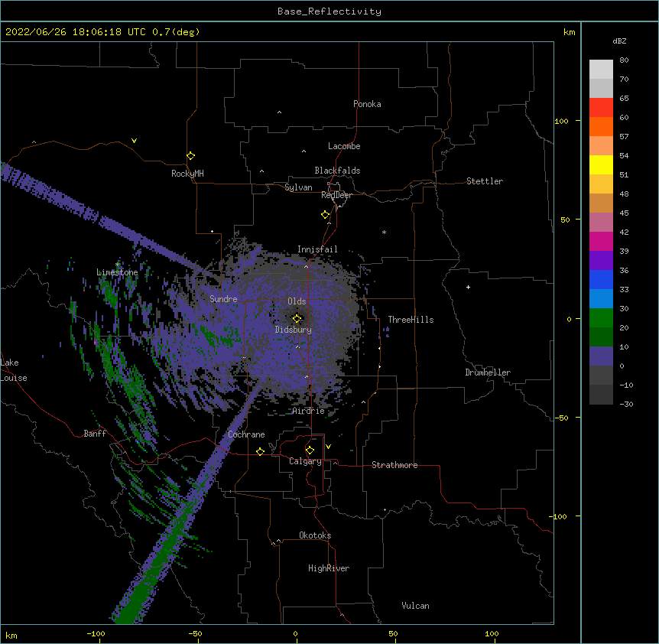Click the ThreeHills town label
The height and width of the screenshot is (644, 659).
pyautogui.click(x=411, y=320)
